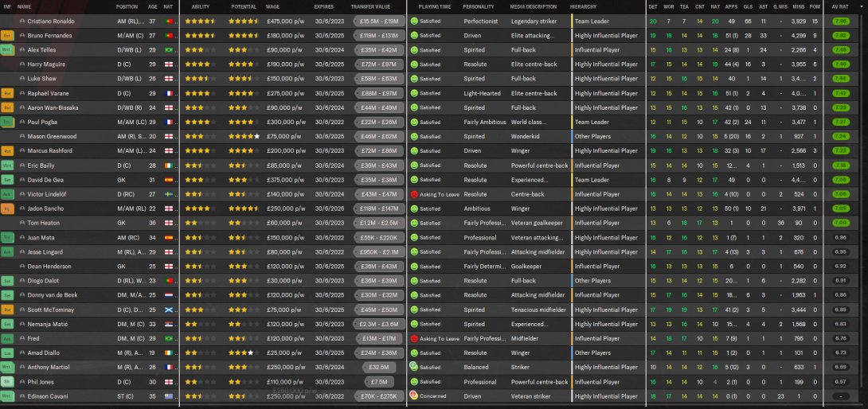Sort by the AGE column header
Screen dimensions: 868x409
152,6
